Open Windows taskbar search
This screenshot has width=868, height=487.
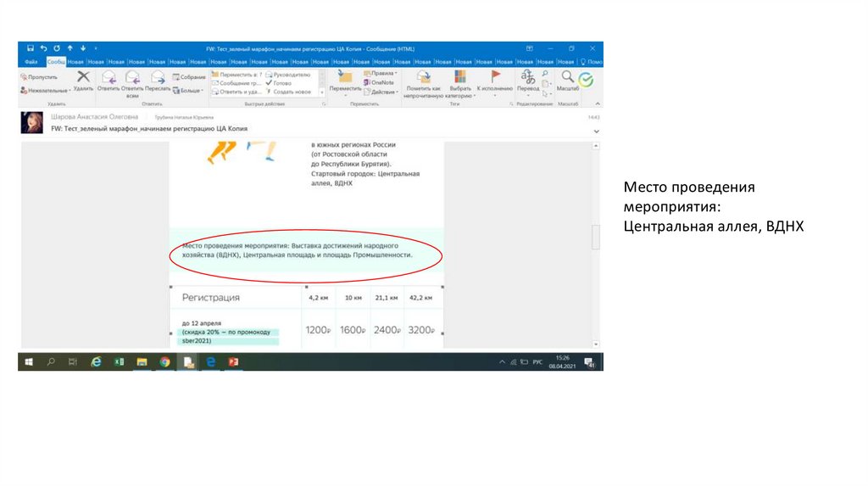(x=51, y=361)
